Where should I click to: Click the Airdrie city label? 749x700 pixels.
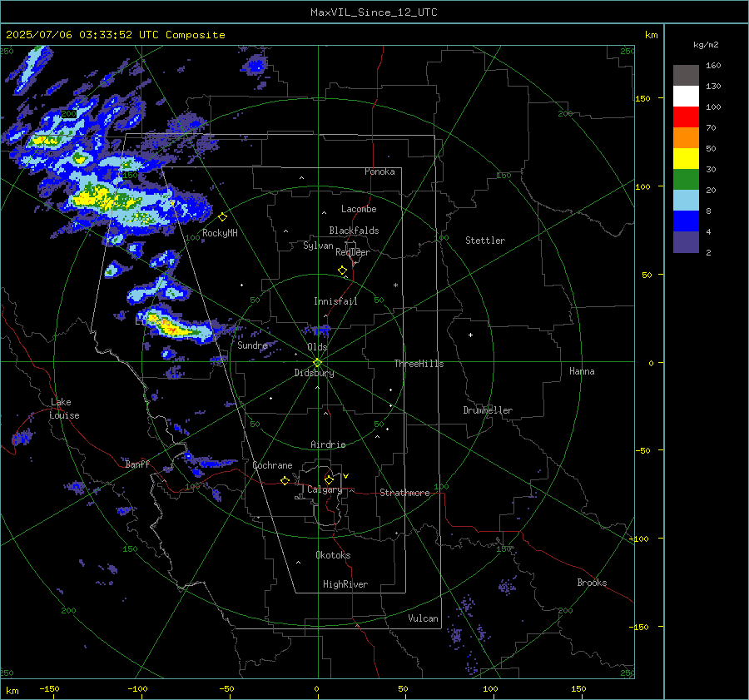328,444
